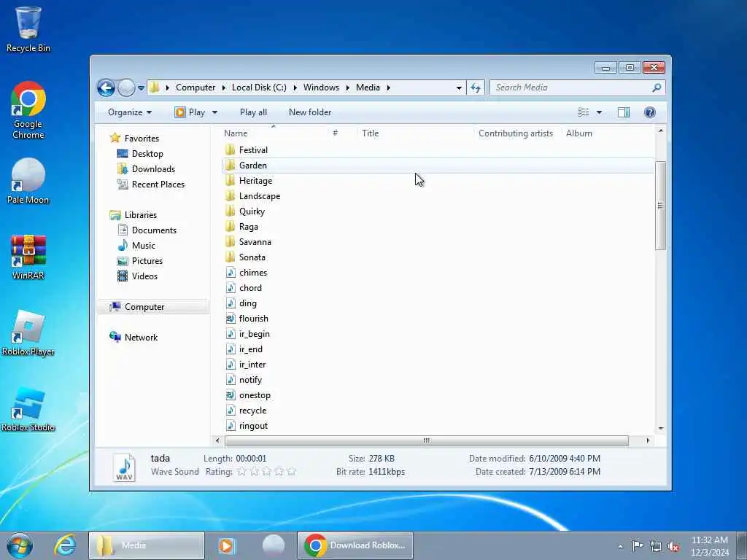Viewport: 747px width, 560px height.
Task: Click the muted volume tray icon
Action: click(673, 546)
